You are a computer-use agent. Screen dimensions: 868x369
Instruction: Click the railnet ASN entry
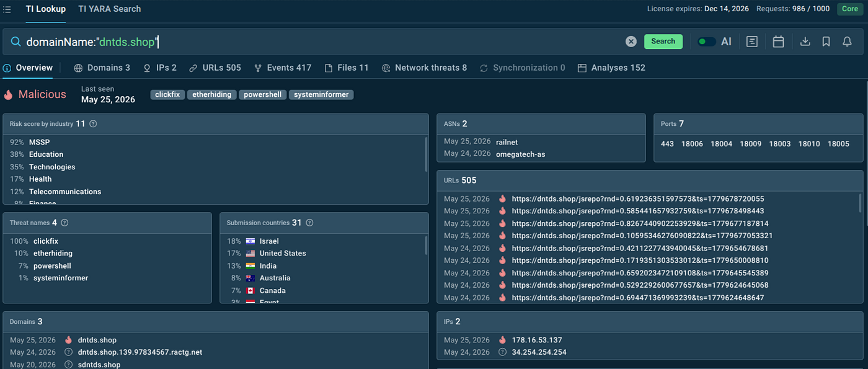pyautogui.click(x=507, y=141)
